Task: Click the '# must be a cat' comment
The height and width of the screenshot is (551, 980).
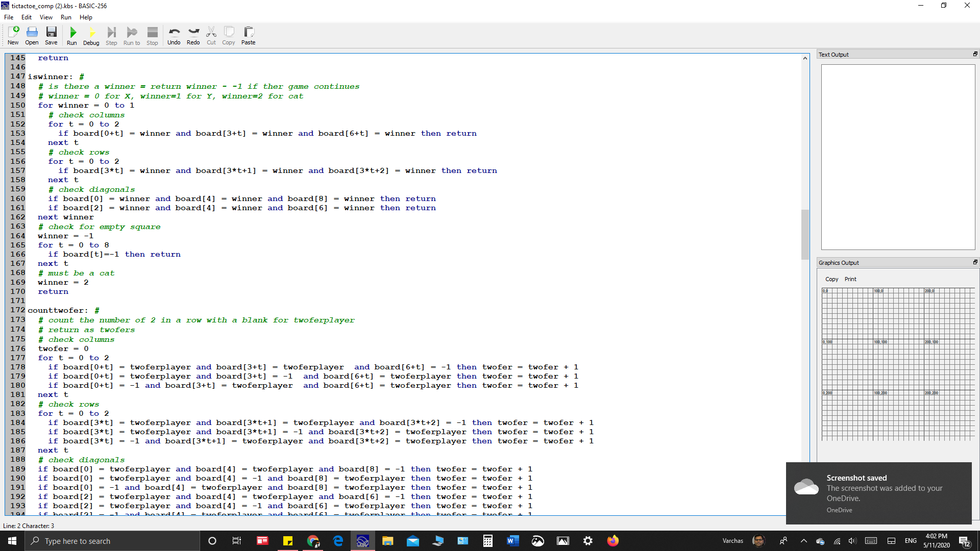Action: [76, 273]
